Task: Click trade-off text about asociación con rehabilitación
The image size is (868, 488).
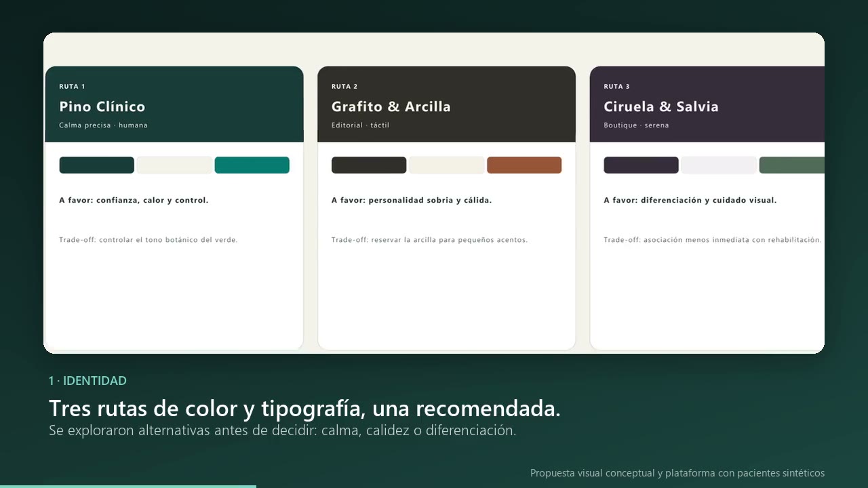Action: [x=713, y=240]
